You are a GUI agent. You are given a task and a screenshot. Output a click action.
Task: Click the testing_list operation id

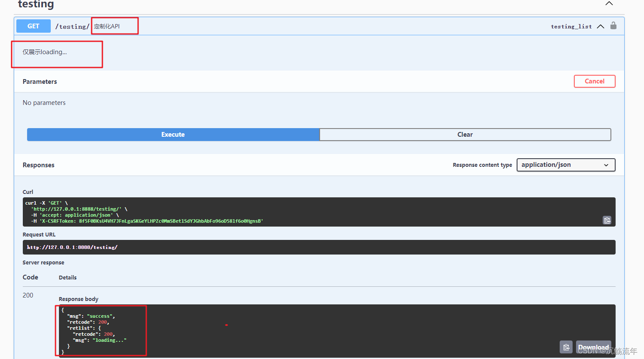571,26
